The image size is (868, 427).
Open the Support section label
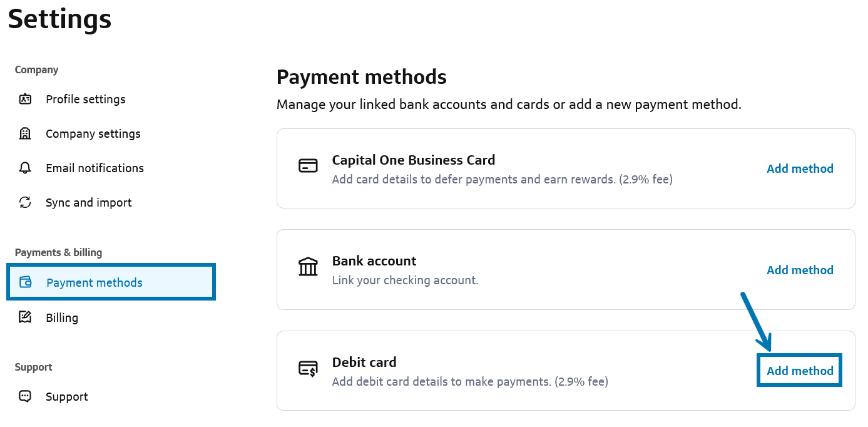66,396
